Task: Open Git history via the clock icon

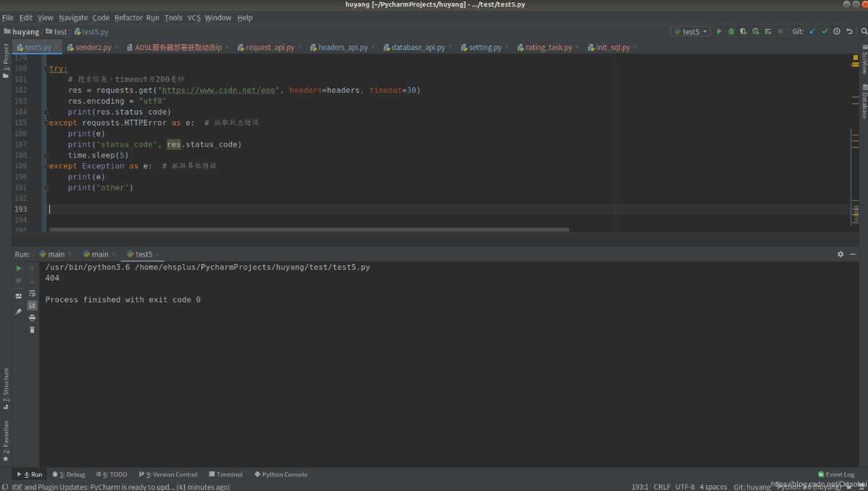Action: point(837,31)
